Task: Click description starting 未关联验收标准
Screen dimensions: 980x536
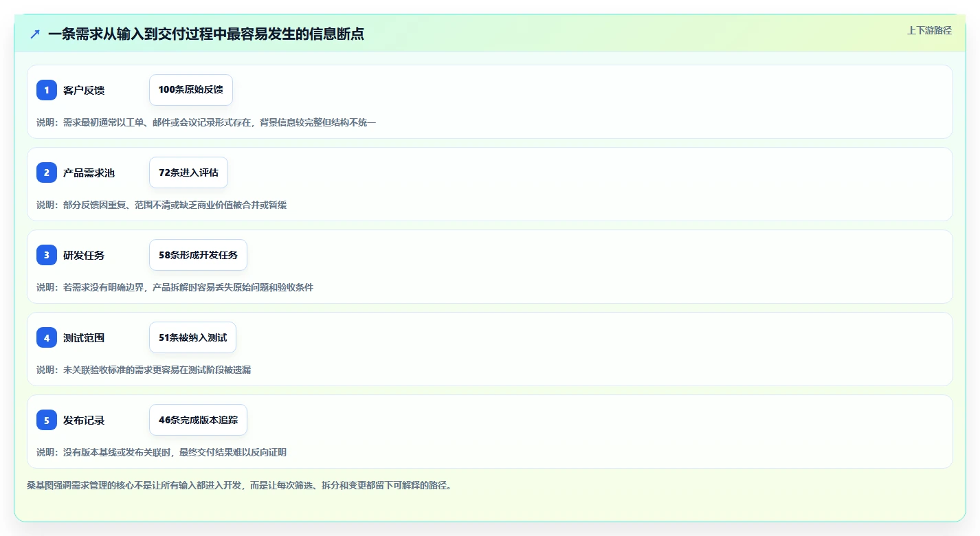Action: pos(144,370)
